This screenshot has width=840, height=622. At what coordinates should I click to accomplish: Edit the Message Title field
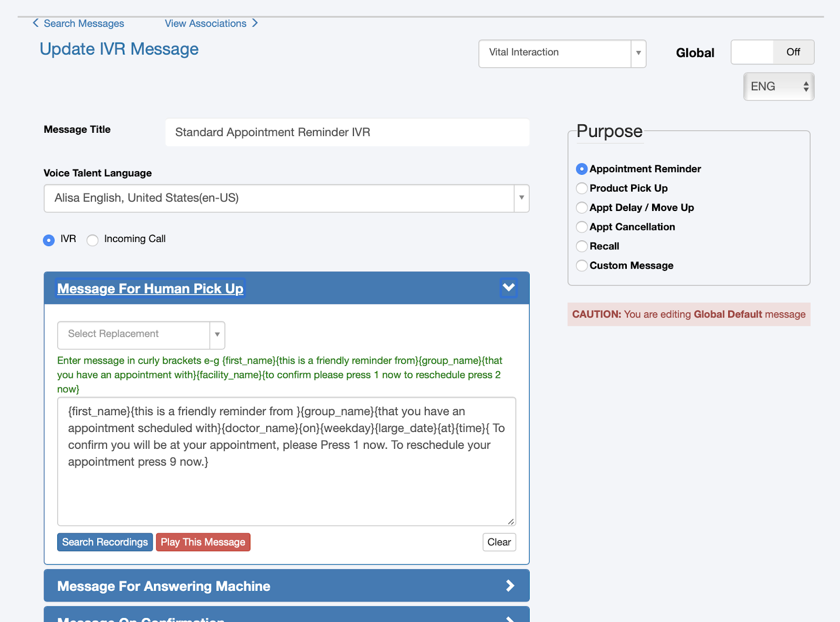click(x=347, y=132)
